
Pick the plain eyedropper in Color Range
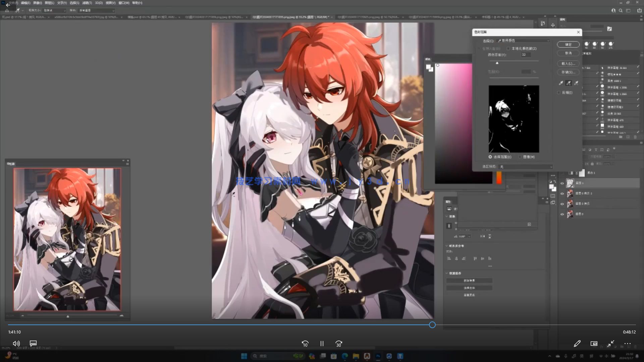point(561,83)
